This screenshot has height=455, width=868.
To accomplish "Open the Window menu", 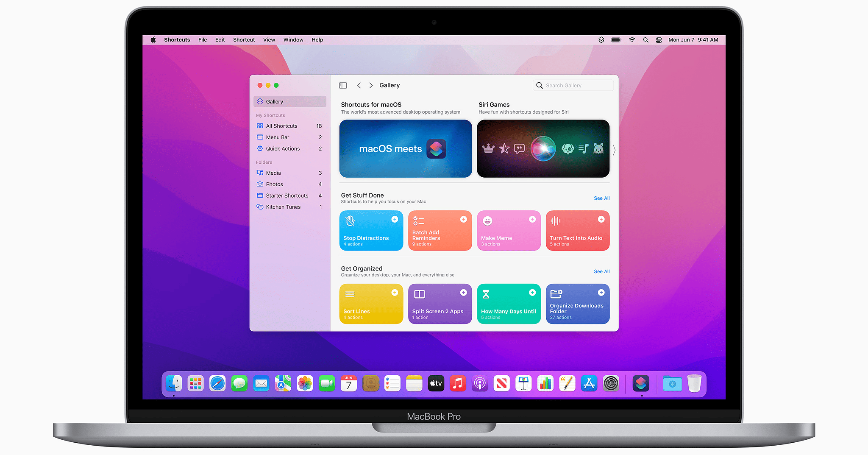I will (293, 40).
